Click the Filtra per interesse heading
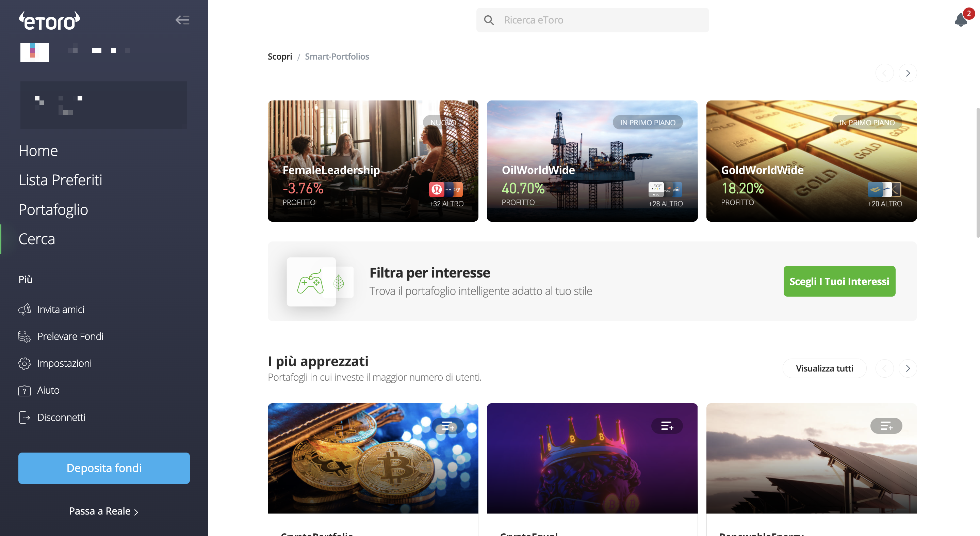The height and width of the screenshot is (536, 980). click(x=430, y=273)
